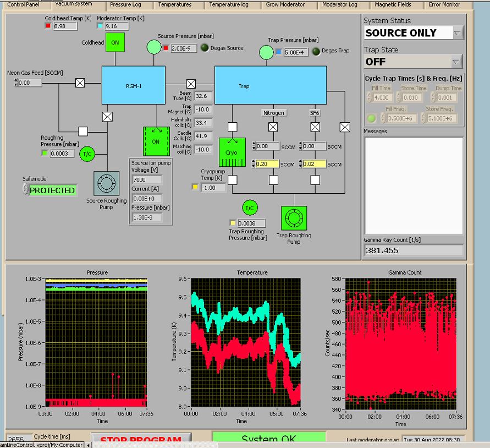490x448 pixels.
Task: Click the Trap Pressure gauge circle
Action: coord(266,52)
